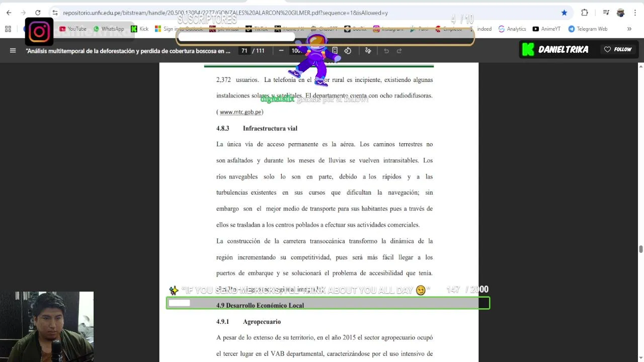Viewport: 644px width, 362px height.
Task: Toggle fit to page in PDF toolbar
Action: [x=335, y=50]
